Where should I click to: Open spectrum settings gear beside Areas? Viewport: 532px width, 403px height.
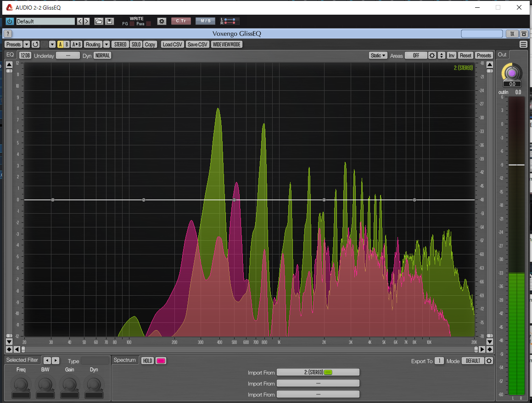(x=432, y=55)
